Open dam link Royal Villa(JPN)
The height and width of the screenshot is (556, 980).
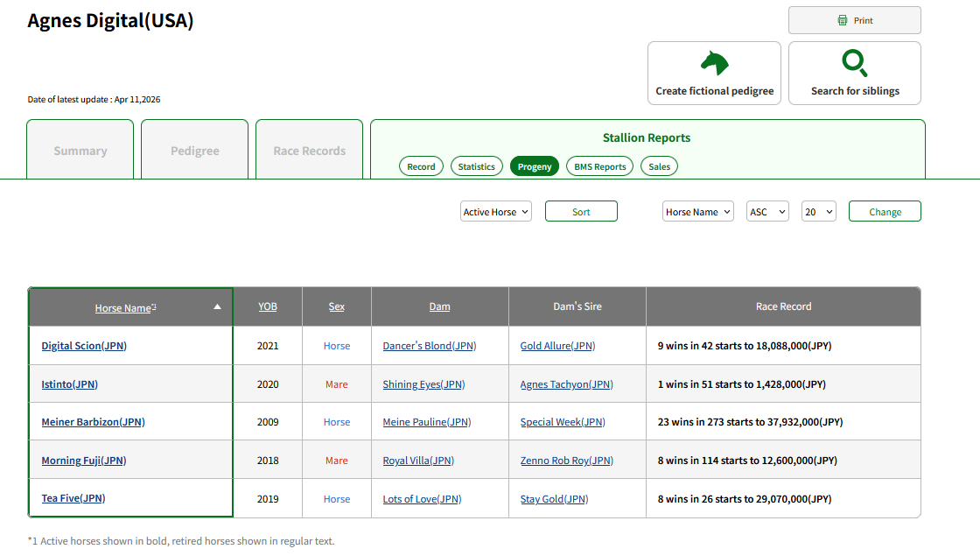tap(418, 461)
